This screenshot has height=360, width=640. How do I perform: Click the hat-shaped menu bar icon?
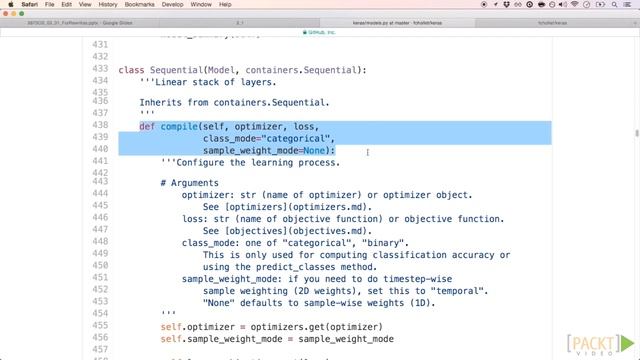(541, 4)
